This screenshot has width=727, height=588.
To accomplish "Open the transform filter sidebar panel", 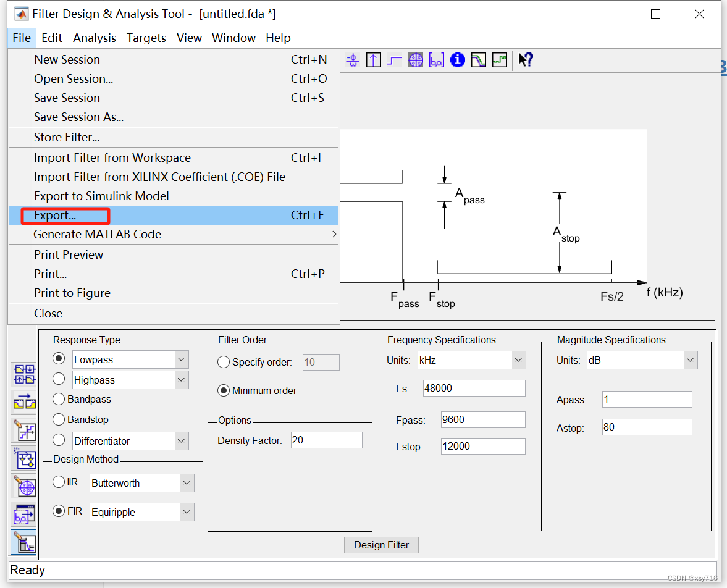I will [x=24, y=403].
